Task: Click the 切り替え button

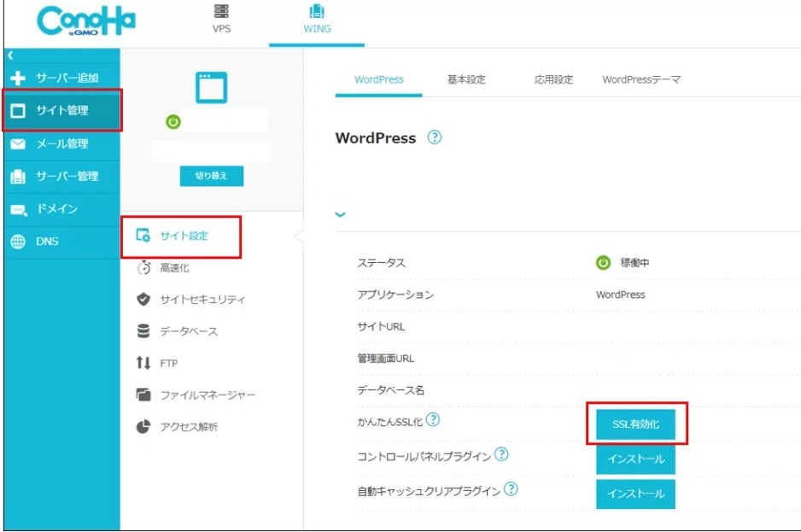Action: click(212, 176)
